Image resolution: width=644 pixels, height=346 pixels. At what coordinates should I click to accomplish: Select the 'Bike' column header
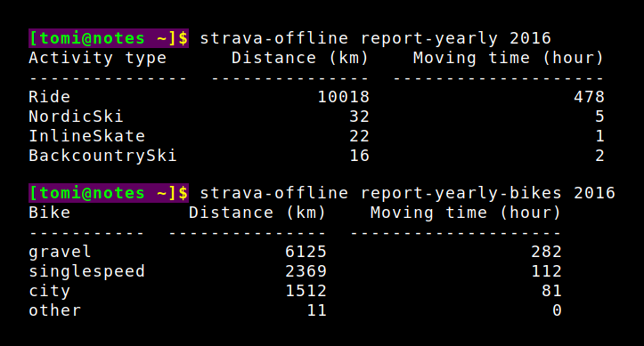click(x=50, y=213)
